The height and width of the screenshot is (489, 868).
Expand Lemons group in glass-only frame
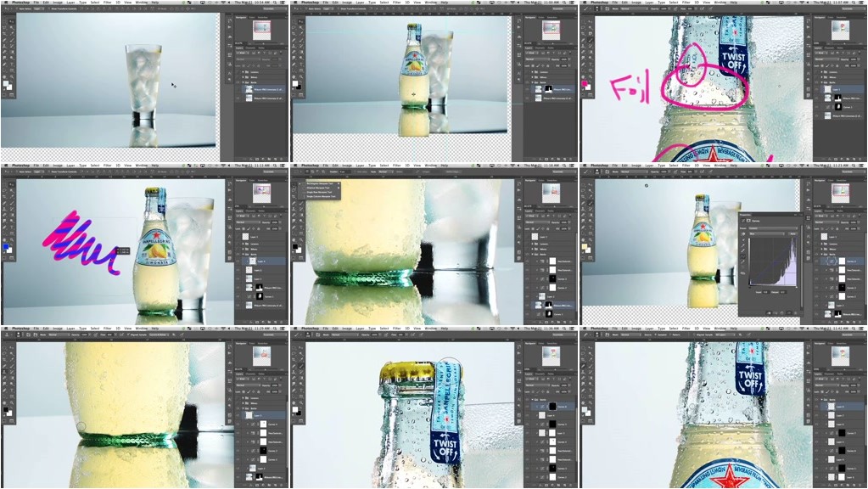(x=243, y=72)
